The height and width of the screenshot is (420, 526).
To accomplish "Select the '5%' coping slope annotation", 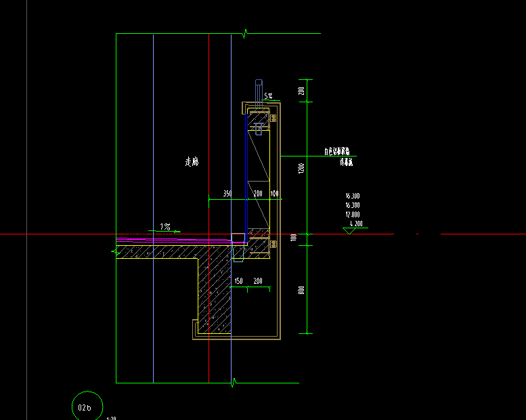I will point(268,96).
